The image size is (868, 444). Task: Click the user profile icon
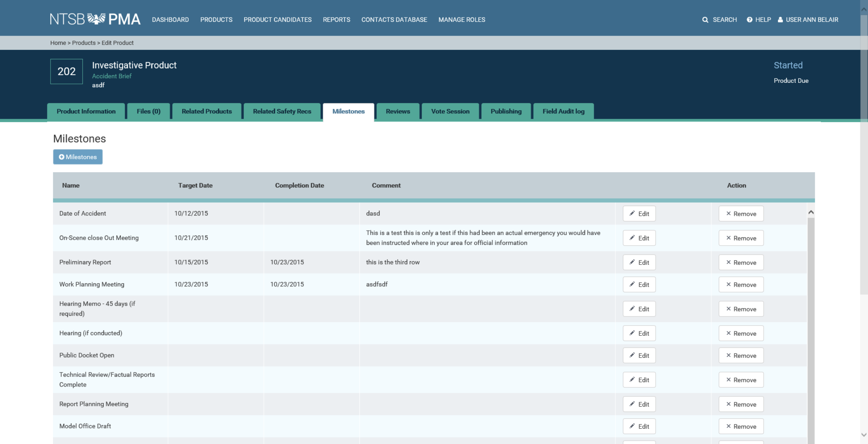point(780,20)
